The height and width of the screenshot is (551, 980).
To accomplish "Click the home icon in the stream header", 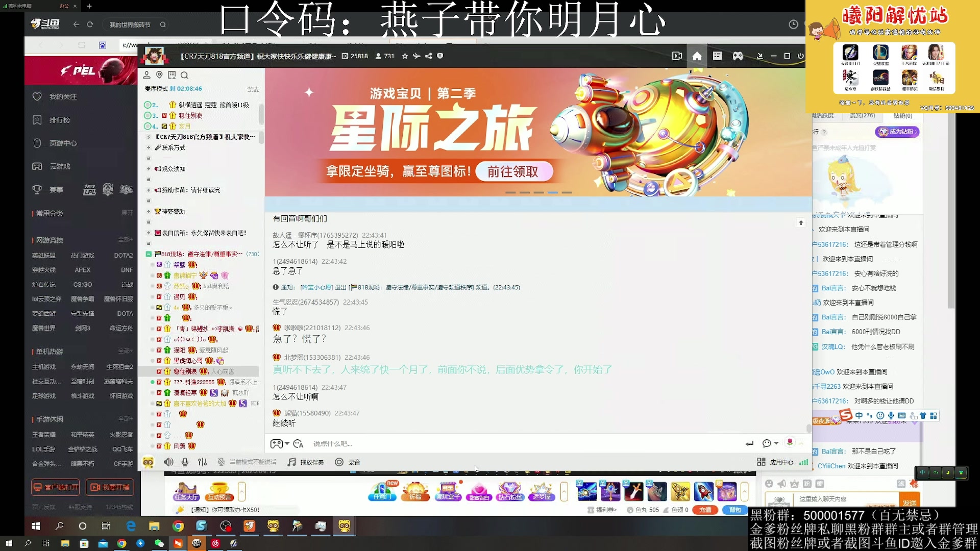I will pos(697,56).
